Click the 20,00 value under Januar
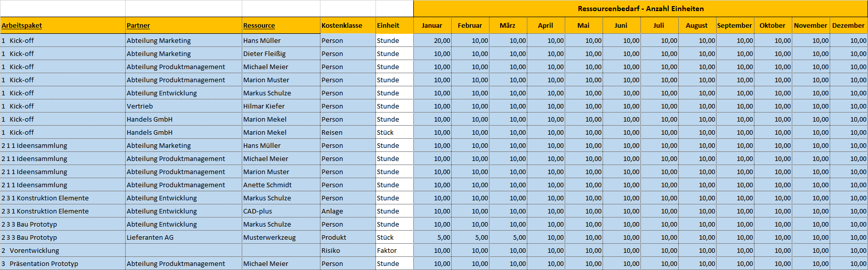Viewport: 868px width, 270px height. [x=432, y=40]
